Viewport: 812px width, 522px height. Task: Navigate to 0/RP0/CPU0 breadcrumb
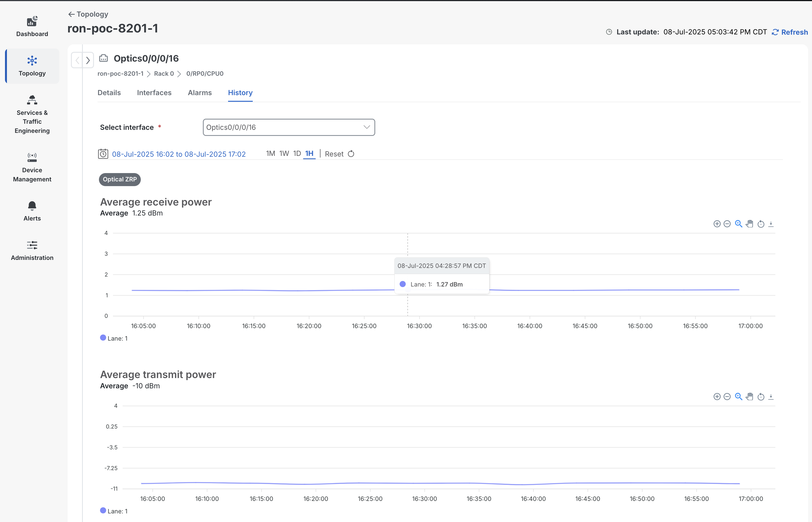[205, 74]
